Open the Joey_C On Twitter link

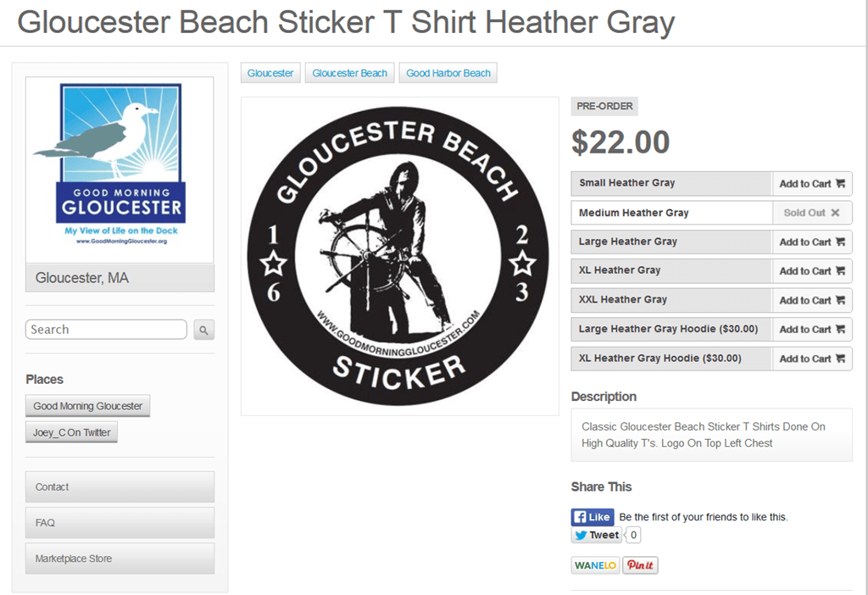[x=71, y=432]
